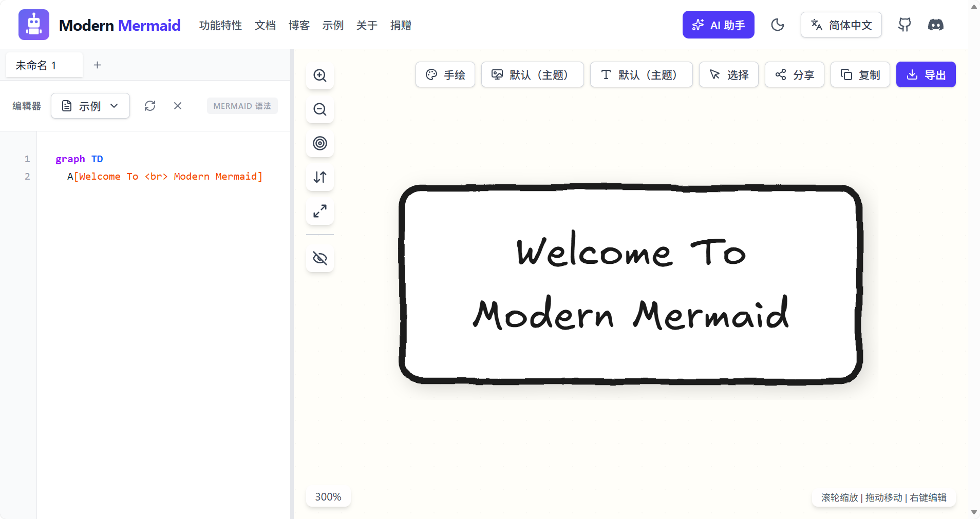Zoom out of the diagram
This screenshot has width=980, height=519.
pyautogui.click(x=320, y=109)
